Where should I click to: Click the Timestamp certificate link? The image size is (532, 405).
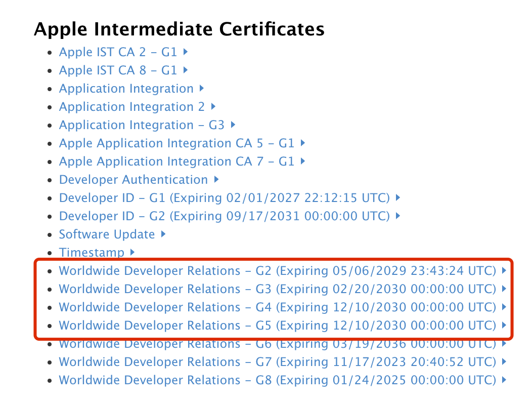pos(92,252)
